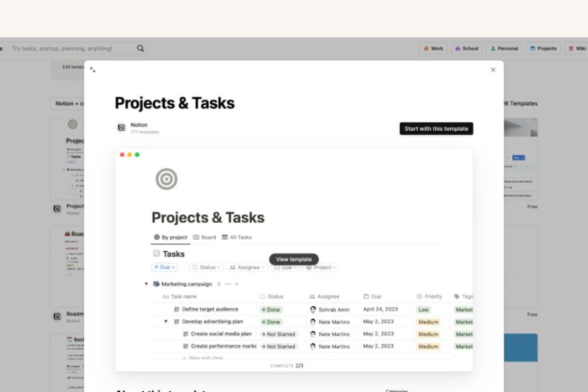The width and height of the screenshot is (588, 392).
Task: Close the Projects & Tasks template modal
Action: point(493,70)
